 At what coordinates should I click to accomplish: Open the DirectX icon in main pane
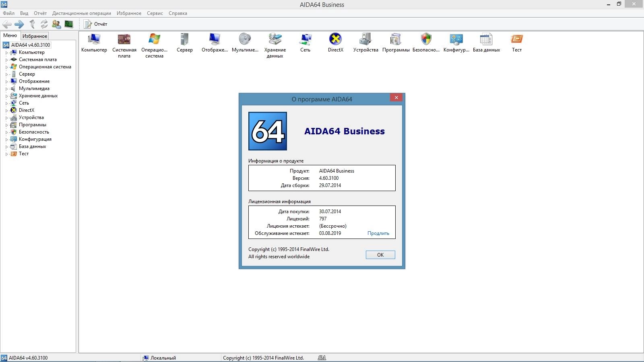[335, 39]
